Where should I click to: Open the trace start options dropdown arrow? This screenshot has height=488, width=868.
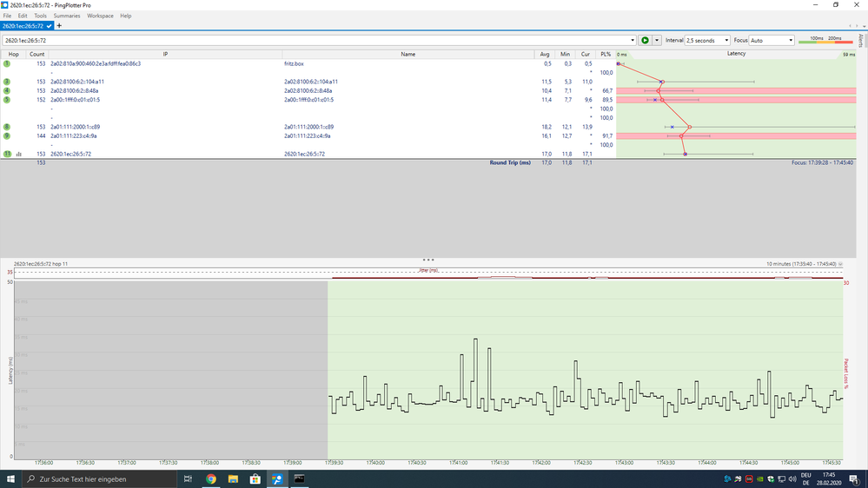[657, 41]
